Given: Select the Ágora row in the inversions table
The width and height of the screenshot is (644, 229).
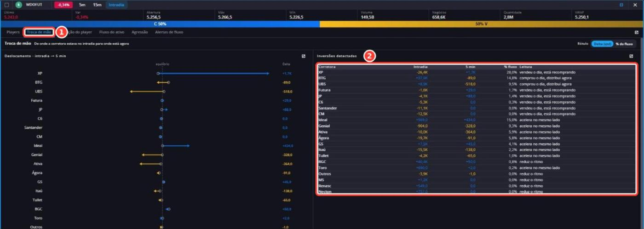Looking at the screenshot, I should (x=477, y=138).
